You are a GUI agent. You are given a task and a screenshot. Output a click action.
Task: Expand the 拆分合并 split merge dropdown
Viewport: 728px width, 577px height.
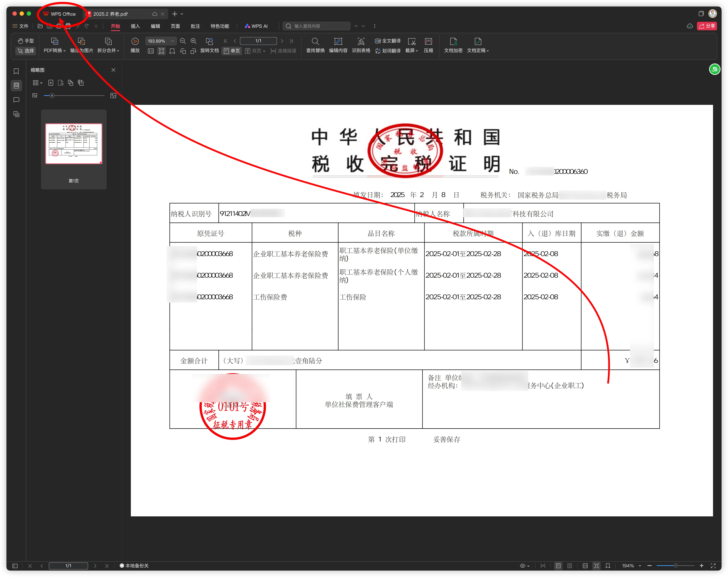(x=108, y=51)
